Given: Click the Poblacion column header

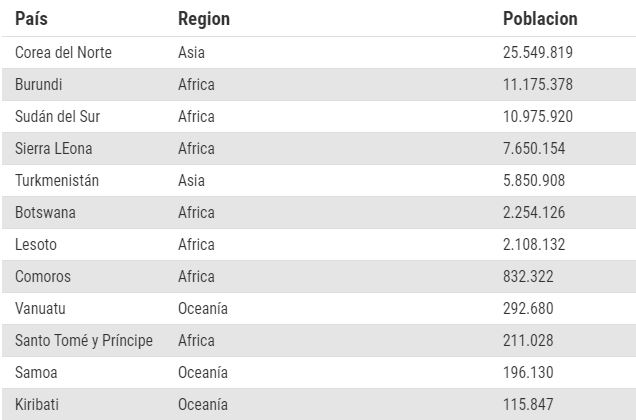Looking at the screenshot, I should pyautogui.click(x=540, y=19).
